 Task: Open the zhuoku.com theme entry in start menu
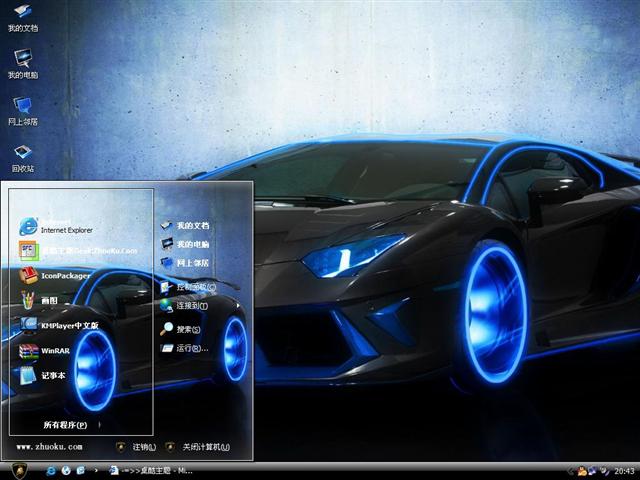click(x=78, y=251)
